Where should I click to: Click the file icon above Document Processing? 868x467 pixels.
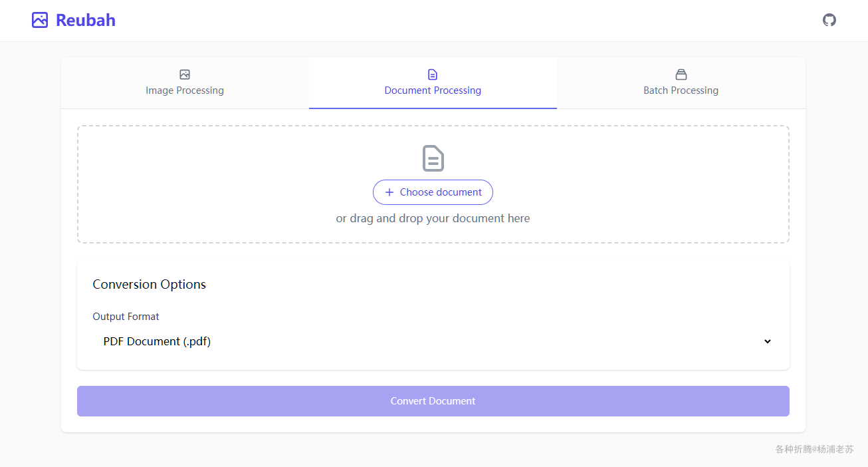click(433, 75)
